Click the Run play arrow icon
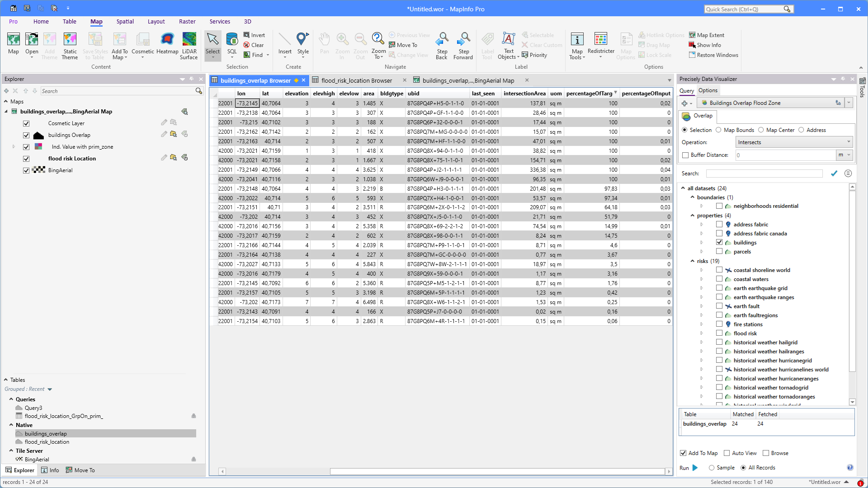The height and width of the screenshot is (488, 868). (695, 468)
